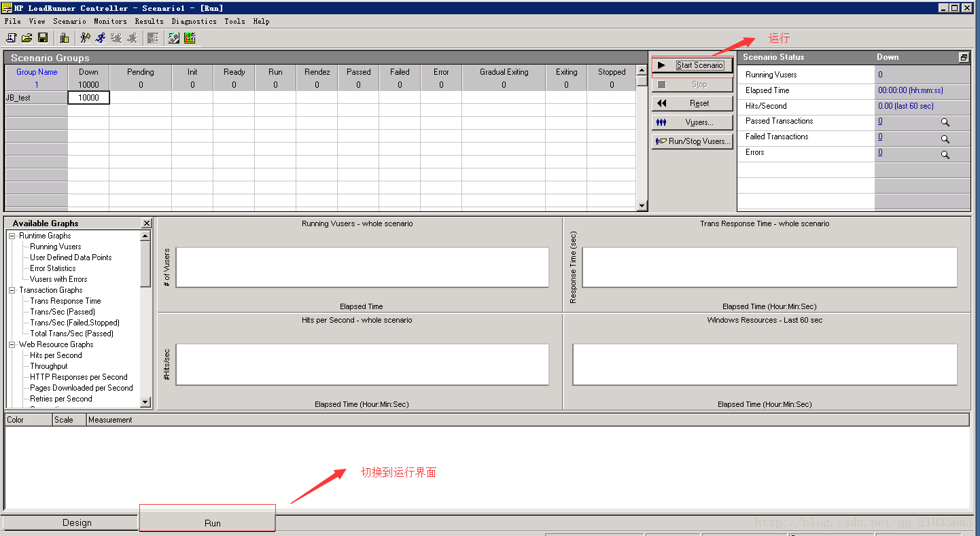Click the Group Name column header

(37, 71)
